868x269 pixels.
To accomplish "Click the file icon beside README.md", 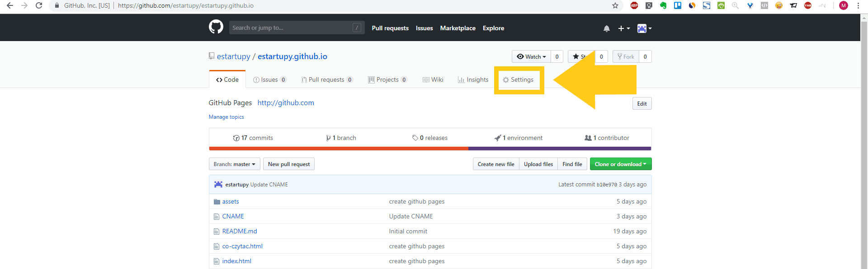I will click(217, 232).
